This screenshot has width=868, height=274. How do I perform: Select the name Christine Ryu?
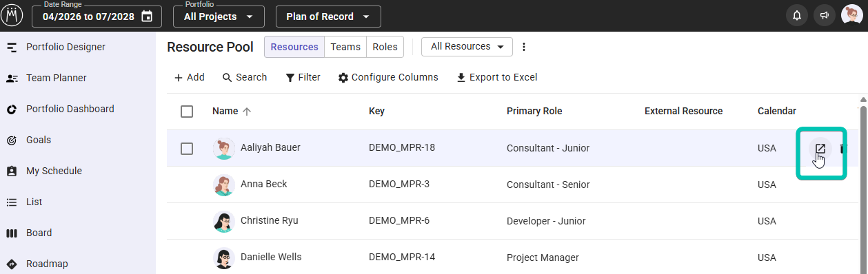coord(270,221)
